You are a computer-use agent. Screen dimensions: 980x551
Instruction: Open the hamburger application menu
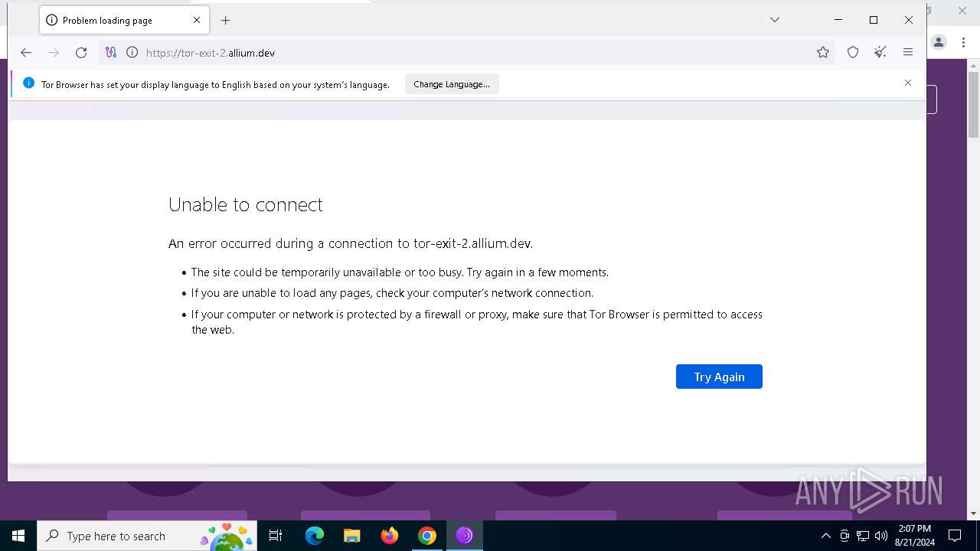908,53
